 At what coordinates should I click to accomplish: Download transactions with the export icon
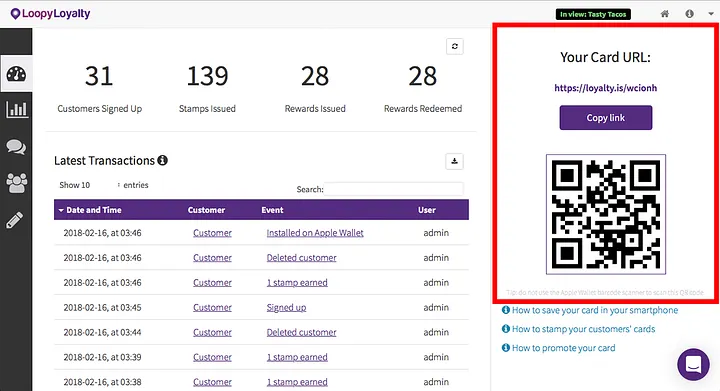(x=454, y=161)
